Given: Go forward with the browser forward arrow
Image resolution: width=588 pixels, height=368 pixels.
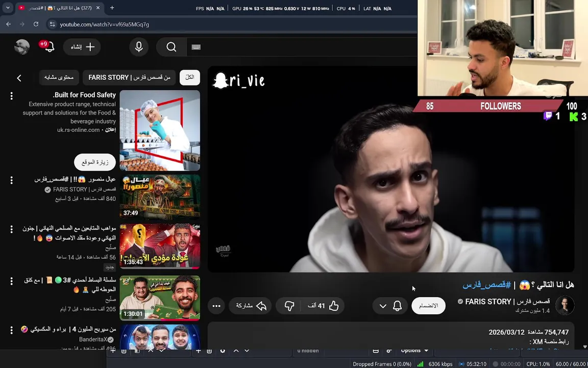Looking at the screenshot, I should (x=22, y=24).
